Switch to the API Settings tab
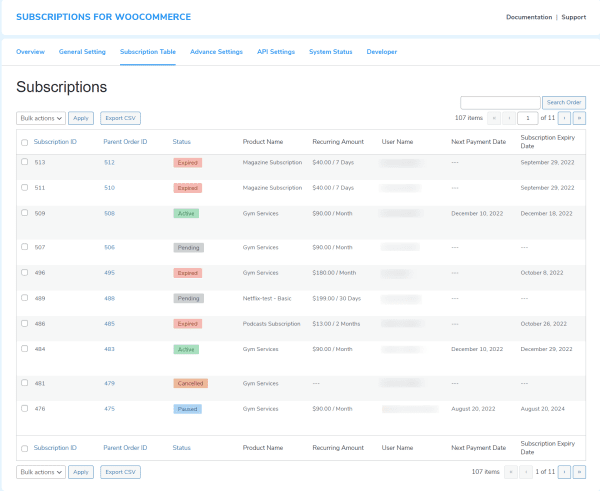The height and width of the screenshot is (491, 600). (x=276, y=51)
